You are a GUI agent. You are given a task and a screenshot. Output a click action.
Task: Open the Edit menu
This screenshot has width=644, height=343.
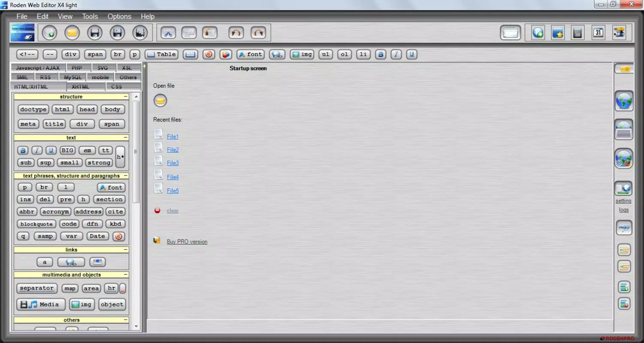[42, 16]
